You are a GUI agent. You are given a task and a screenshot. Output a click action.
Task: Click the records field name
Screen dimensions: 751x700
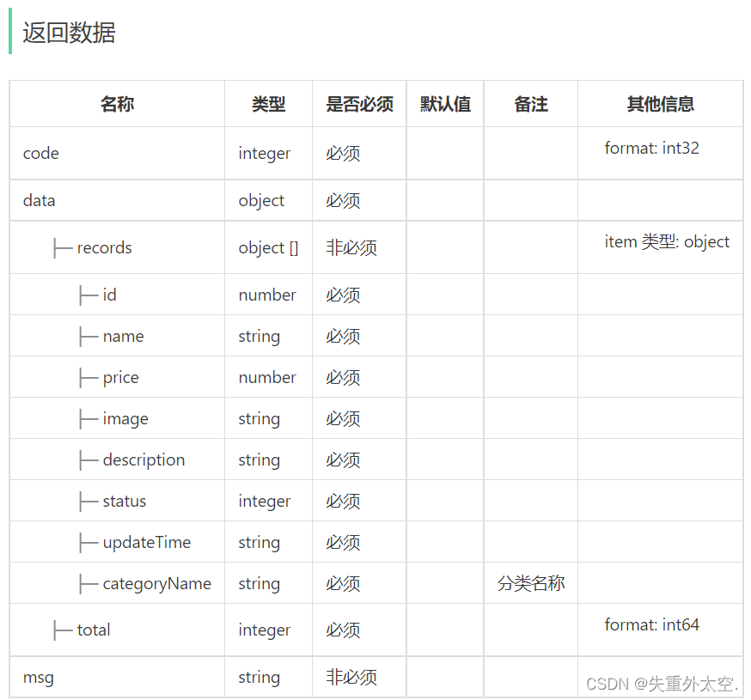click(x=105, y=247)
